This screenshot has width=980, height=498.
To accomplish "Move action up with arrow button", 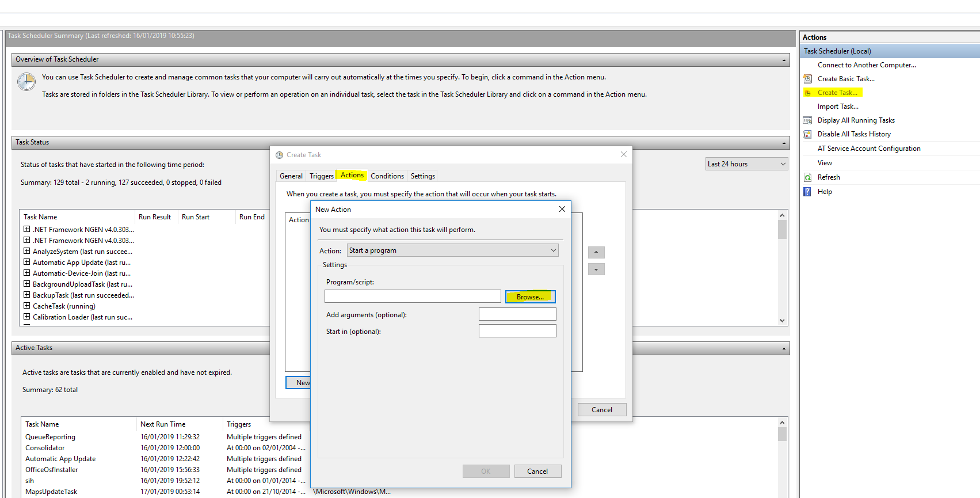I will point(596,252).
